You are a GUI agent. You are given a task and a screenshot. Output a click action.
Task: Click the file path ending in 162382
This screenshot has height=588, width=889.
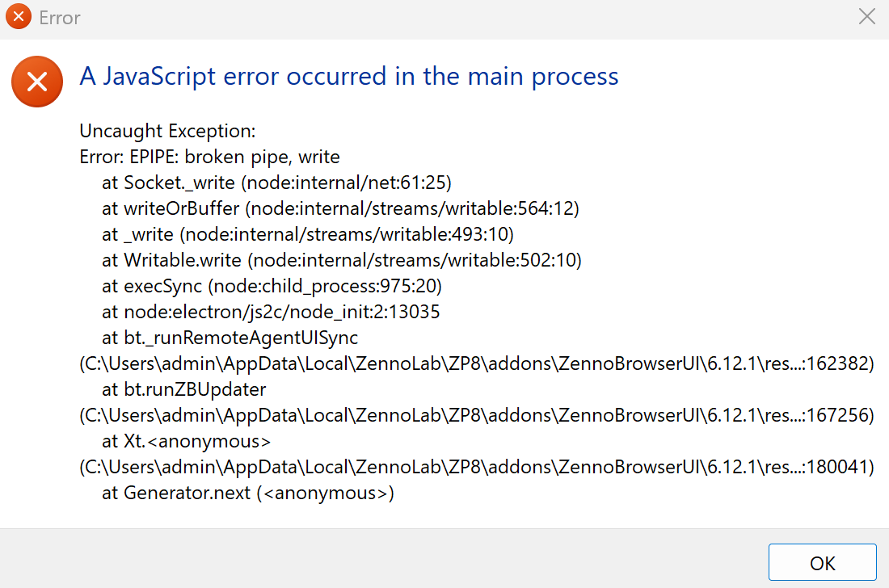point(477,363)
